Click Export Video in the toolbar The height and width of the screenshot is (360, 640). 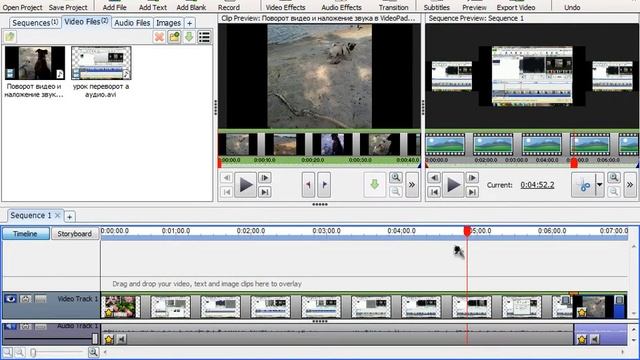click(x=516, y=7)
